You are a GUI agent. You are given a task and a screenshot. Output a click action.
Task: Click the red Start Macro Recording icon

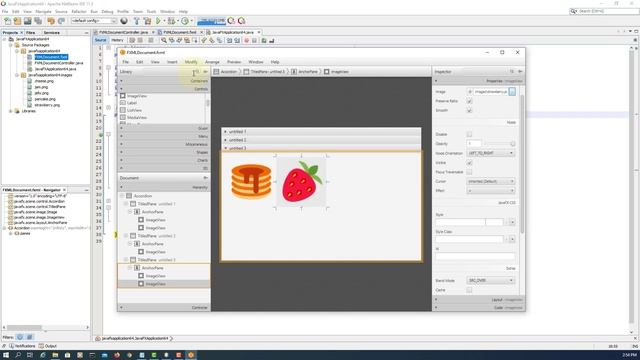tap(247, 40)
